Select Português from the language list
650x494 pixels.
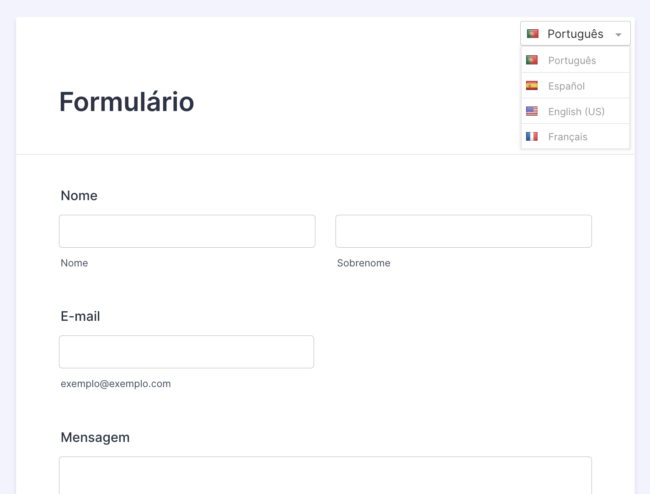[x=572, y=60]
